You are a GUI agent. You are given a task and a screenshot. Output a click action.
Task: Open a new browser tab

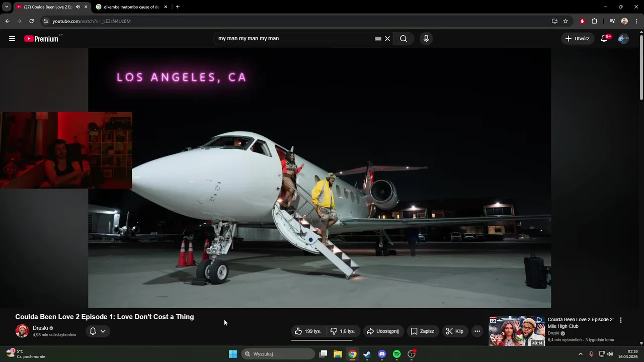(178, 7)
